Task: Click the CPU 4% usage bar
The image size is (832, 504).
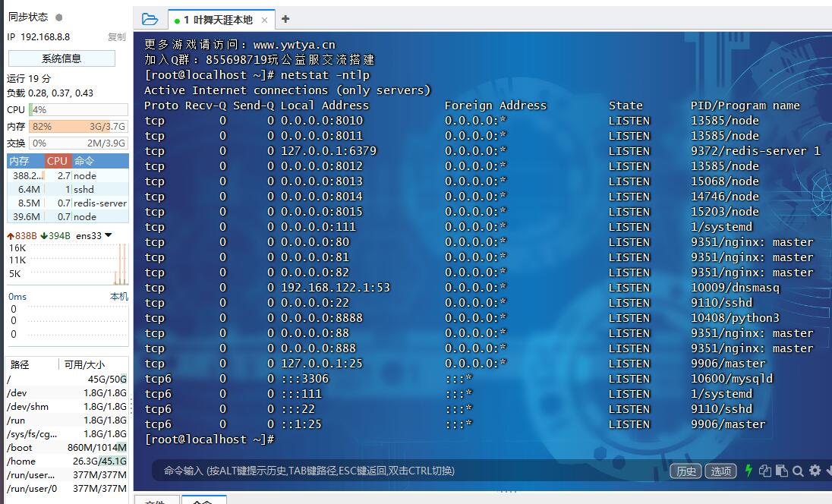Action: pos(78,110)
